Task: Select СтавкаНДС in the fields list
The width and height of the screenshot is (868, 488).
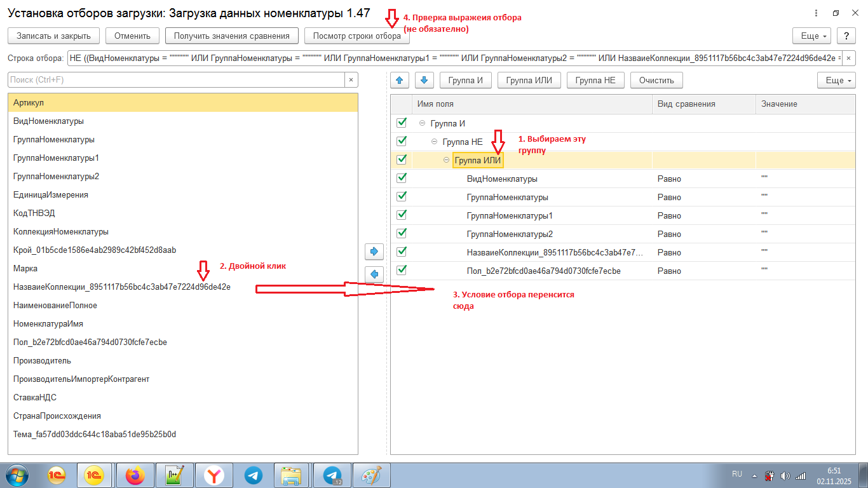Action: pyautogui.click(x=183, y=397)
